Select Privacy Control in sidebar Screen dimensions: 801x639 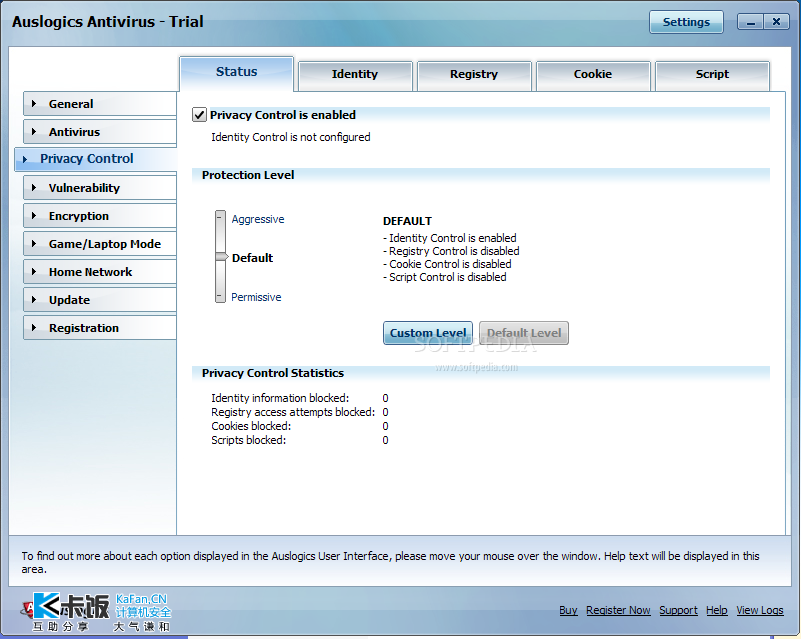(x=96, y=159)
